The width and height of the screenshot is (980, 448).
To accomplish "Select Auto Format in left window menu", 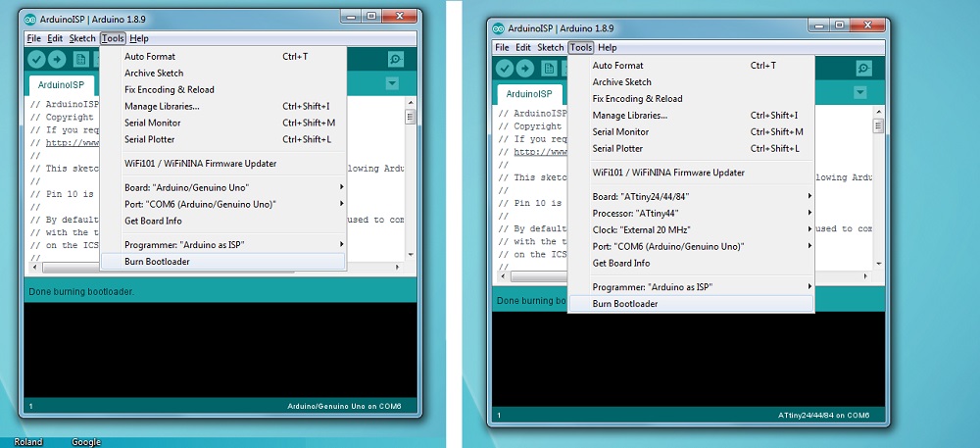I will [x=223, y=56].
